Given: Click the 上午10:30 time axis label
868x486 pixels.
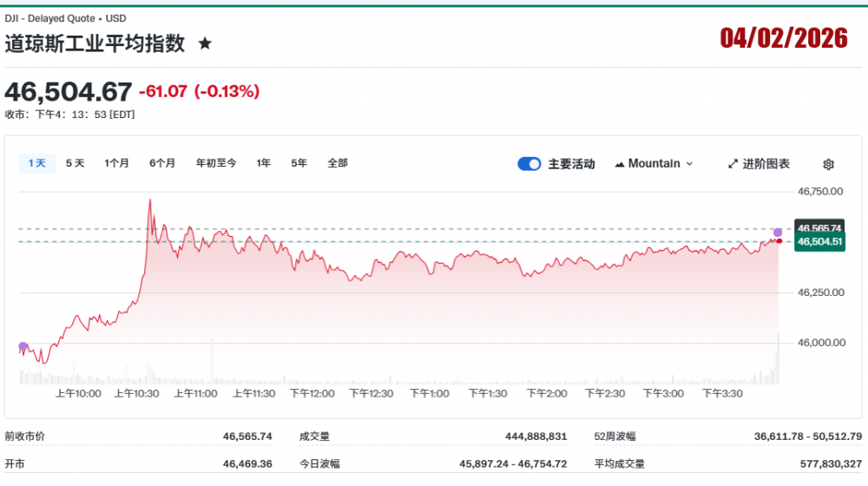Looking at the screenshot, I should tap(136, 393).
